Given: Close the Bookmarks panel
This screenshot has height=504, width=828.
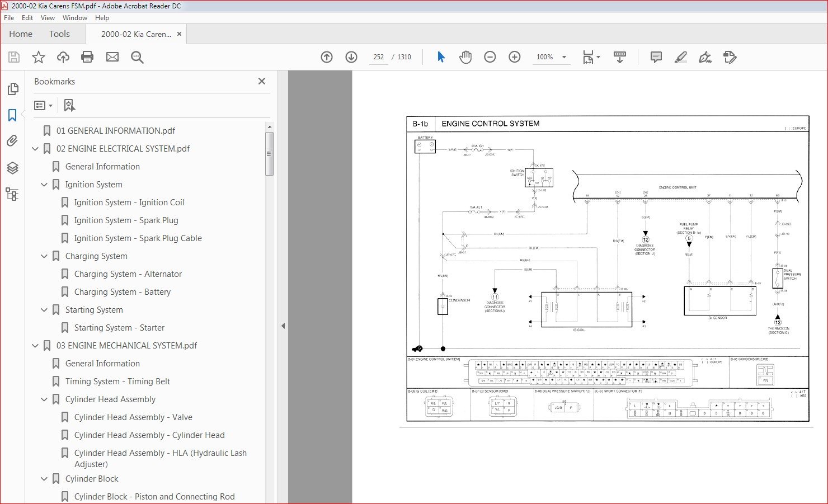Looking at the screenshot, I should pyautogui.click(x=262, y=81).
